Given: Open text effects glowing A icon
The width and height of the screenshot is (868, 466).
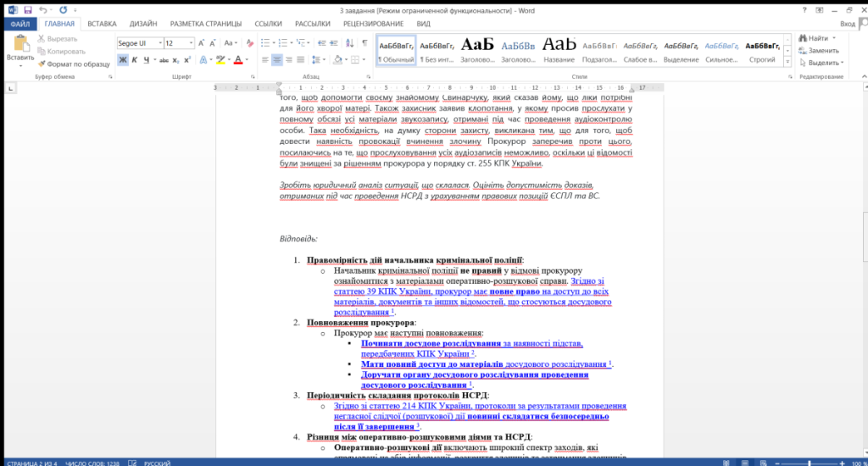Looking at the screenshot, I should [x=203, y=60].
